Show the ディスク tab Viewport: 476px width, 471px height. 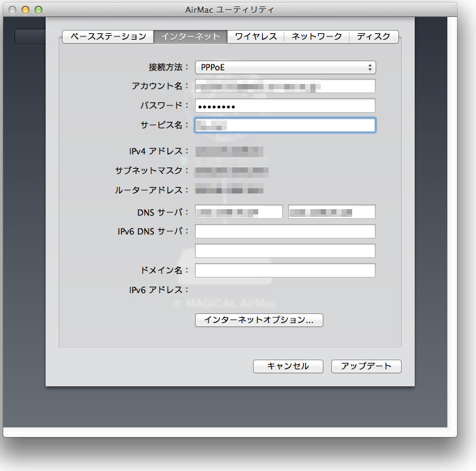coord(374,36)
